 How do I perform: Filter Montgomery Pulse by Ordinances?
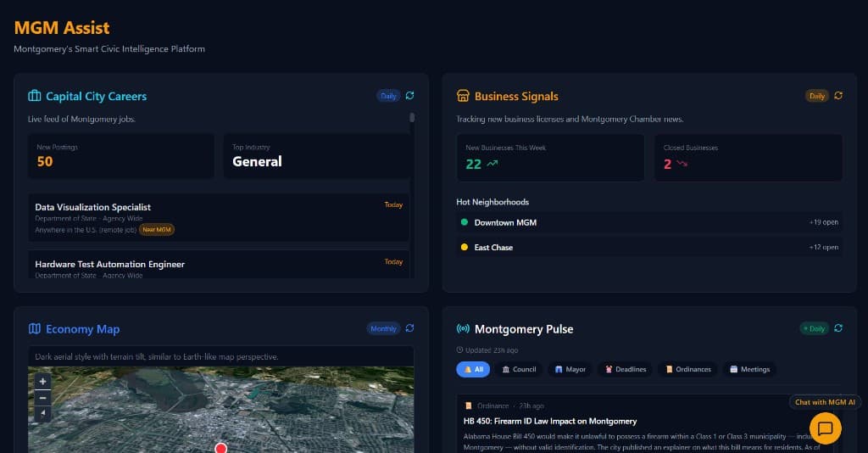pyautogui.click(x=688, y=369)
